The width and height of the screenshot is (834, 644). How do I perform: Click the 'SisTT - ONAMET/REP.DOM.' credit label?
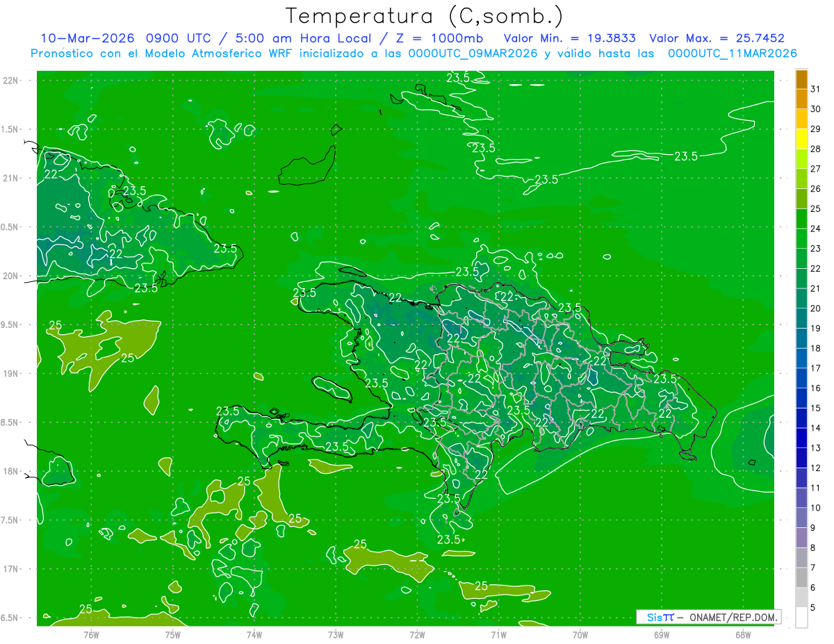708,617
